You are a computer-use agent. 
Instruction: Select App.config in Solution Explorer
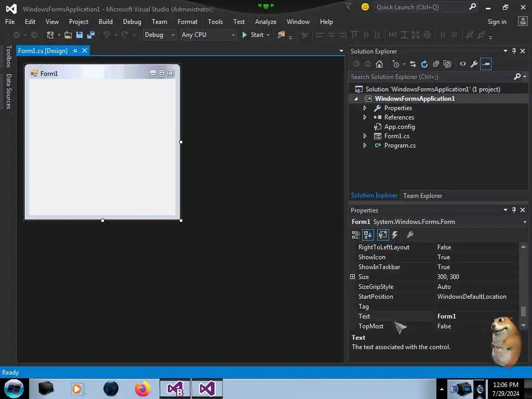(400, 127)
